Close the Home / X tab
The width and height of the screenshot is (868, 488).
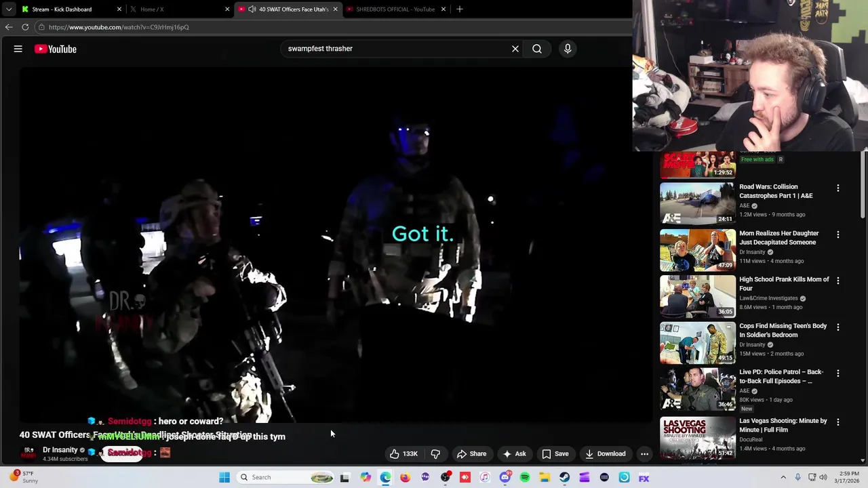coord(227,9)
